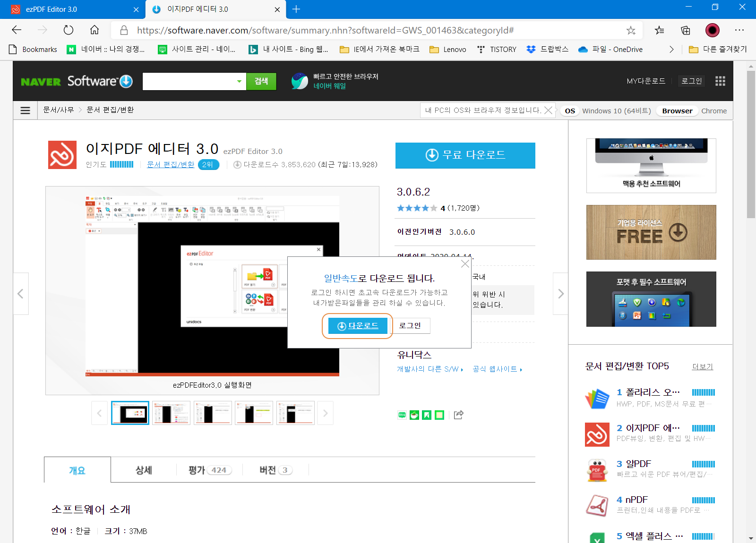Open the browser home page
This screenshot has width=756, height=543.
[x=94, y=30]
